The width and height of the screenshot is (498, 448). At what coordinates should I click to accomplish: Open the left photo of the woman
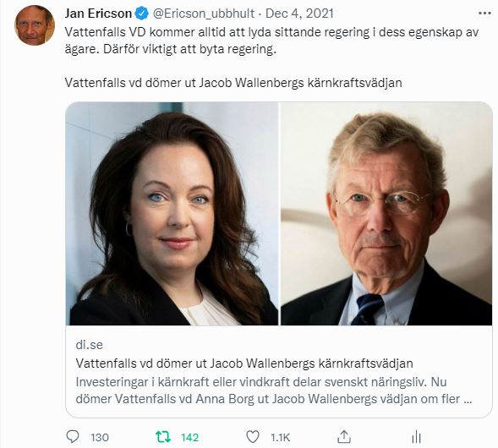click(x=172, y=214)
